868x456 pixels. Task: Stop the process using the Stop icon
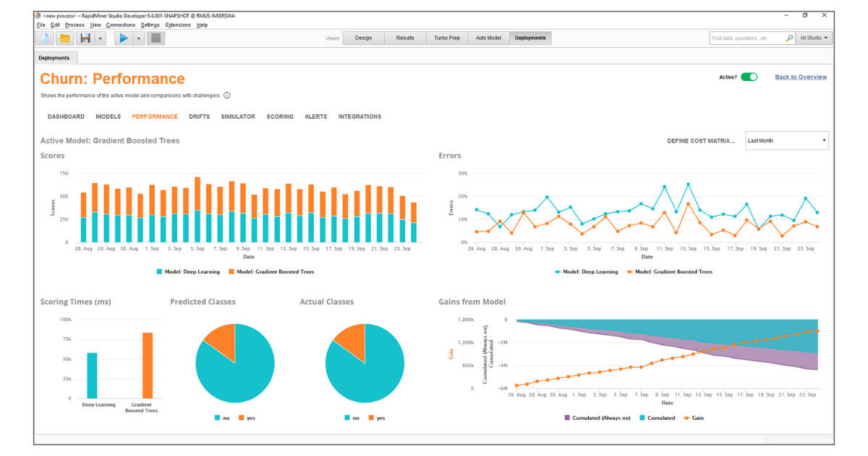tap(155, 38)
